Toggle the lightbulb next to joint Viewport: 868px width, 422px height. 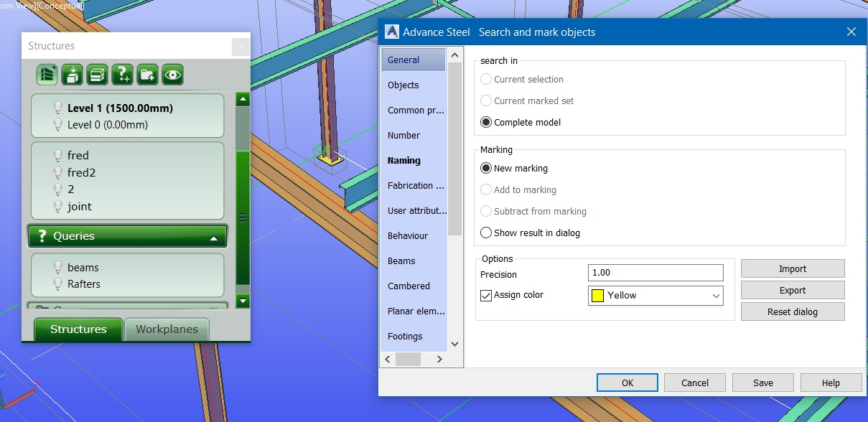tap(58, 207)
